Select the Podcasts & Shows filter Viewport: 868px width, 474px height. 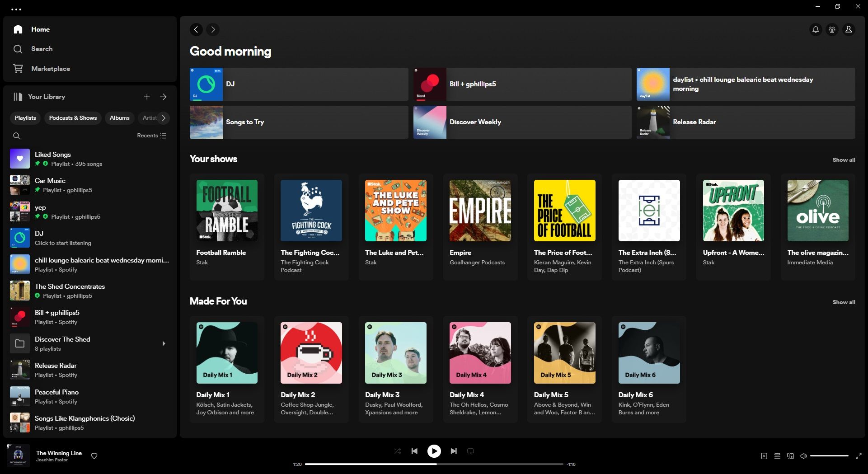[73, 118]
